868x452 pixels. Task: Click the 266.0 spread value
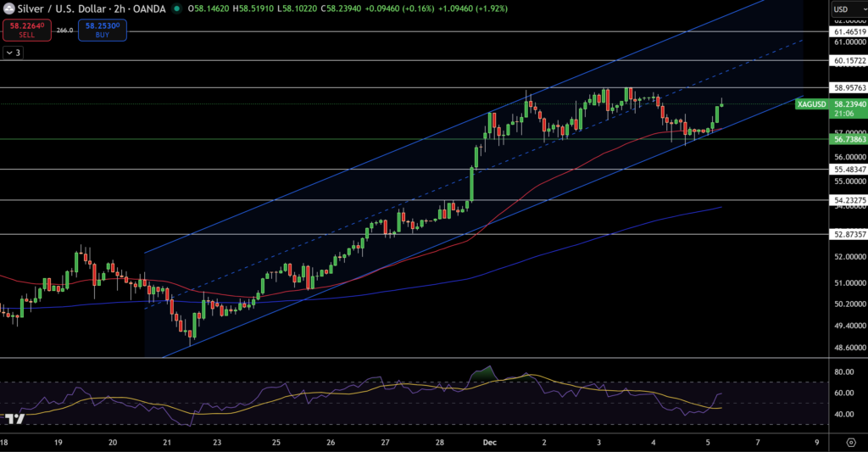[64, 31]
